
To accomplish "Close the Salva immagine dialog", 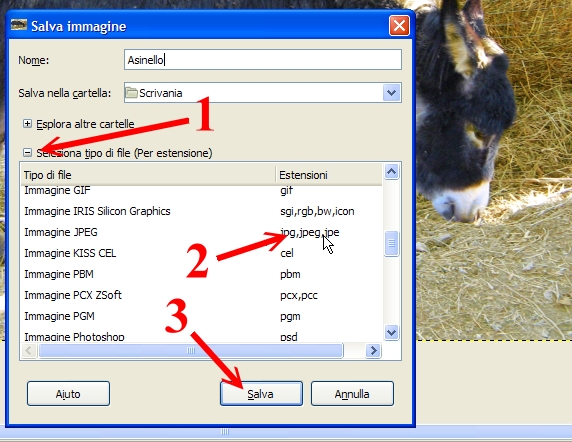I will point(399,26).
